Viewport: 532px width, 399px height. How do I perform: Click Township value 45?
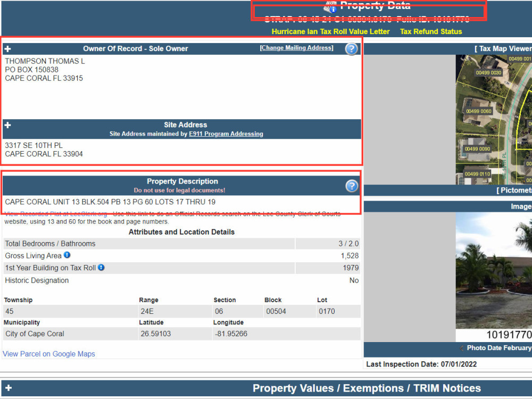coord(10,311)
